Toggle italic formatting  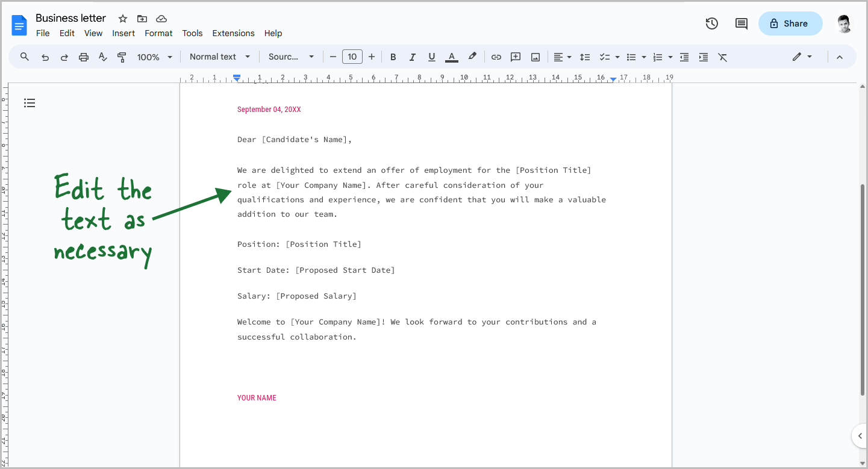point(412,57)
